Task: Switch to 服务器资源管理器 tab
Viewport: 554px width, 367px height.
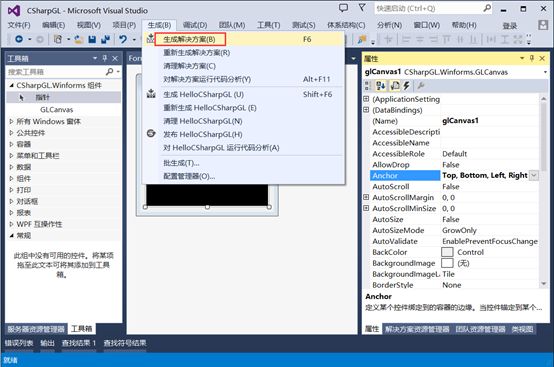Action: (36, 329)
